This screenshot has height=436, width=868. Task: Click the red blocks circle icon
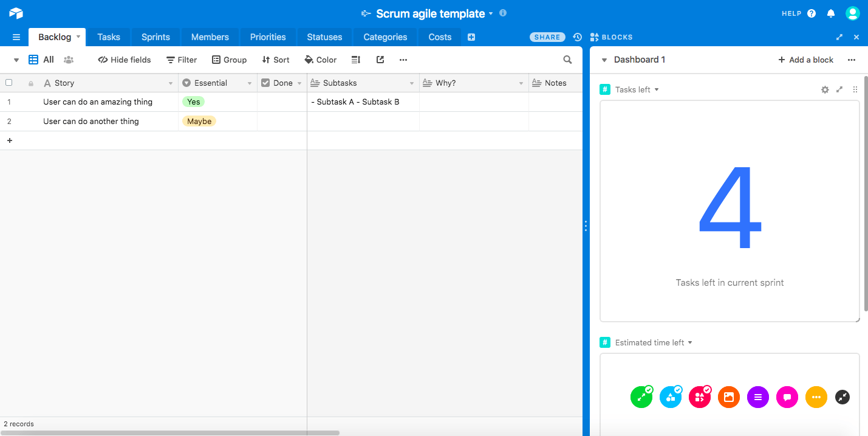point(700,397)
